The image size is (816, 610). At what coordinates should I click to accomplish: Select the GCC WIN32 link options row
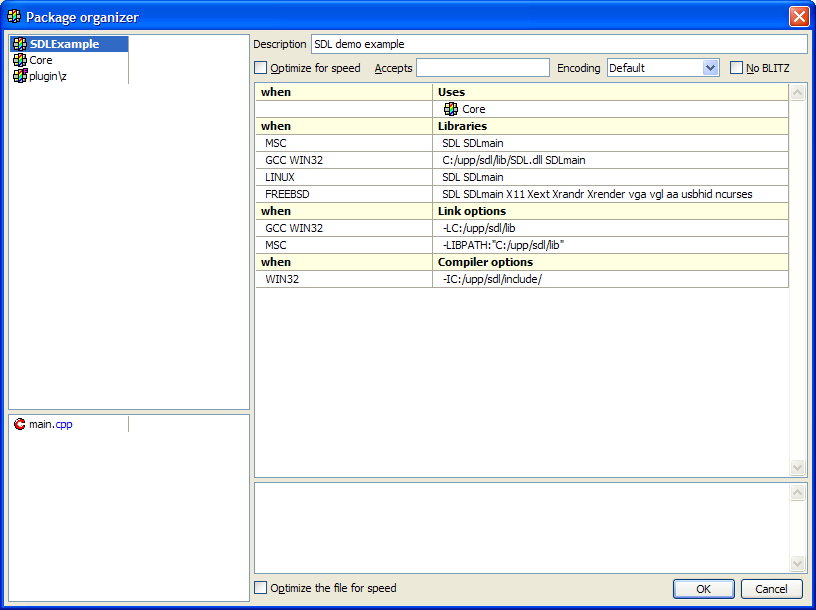coord(520,228)
